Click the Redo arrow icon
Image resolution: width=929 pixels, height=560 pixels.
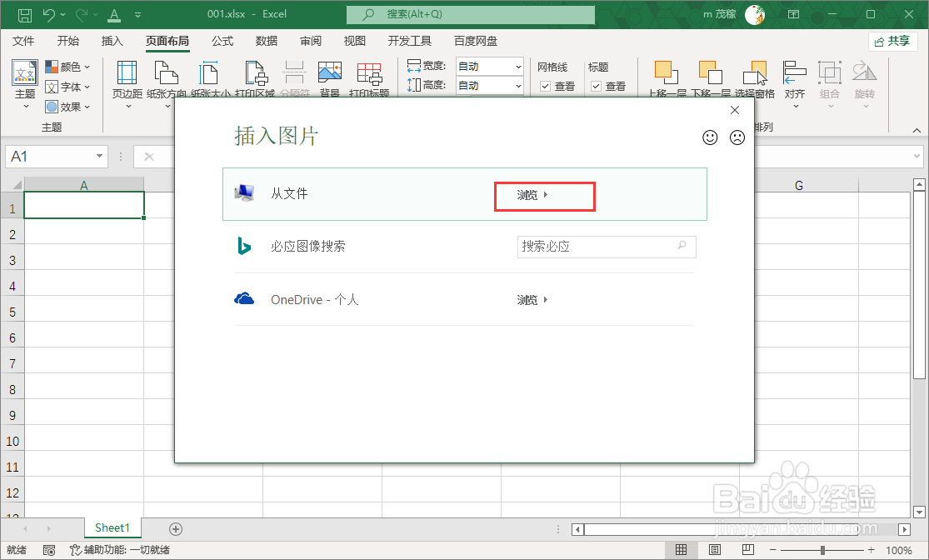pyautogui.click(x=82, y=14)
